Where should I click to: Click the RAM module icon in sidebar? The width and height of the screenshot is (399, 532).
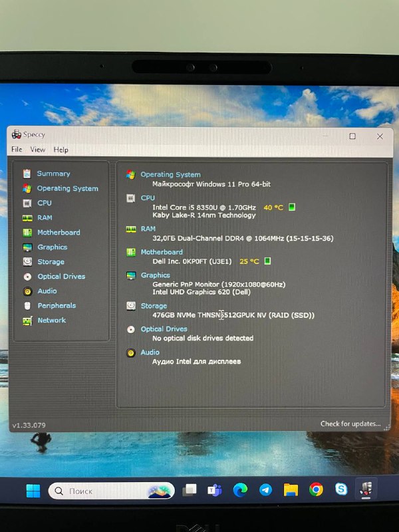27,218
